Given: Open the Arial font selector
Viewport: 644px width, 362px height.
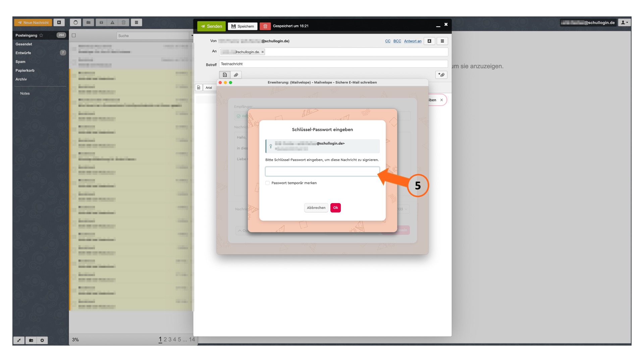Looking at the screenshot, I should click(x=209, y=87).
